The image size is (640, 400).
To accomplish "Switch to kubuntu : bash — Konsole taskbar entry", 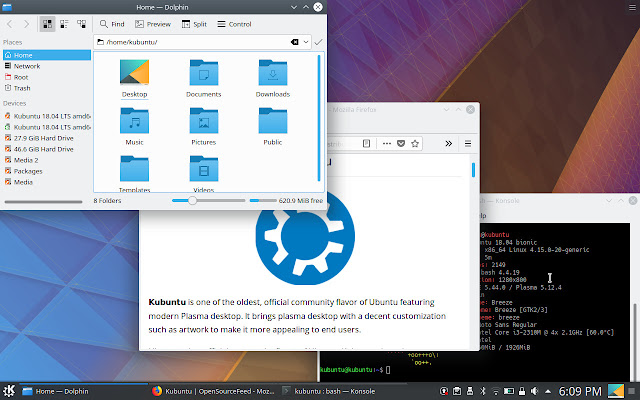I will click(342, 391).
